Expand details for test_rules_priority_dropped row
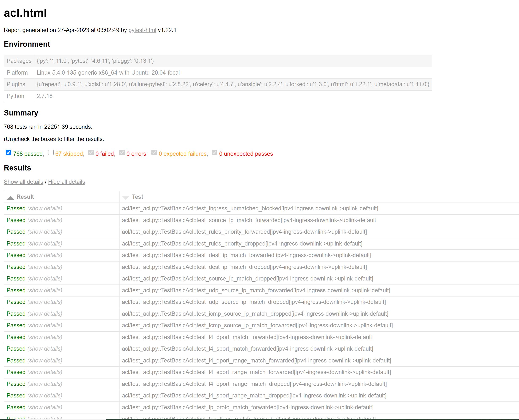The width and height of the screenshot is (519, 420). click(45, 243)
